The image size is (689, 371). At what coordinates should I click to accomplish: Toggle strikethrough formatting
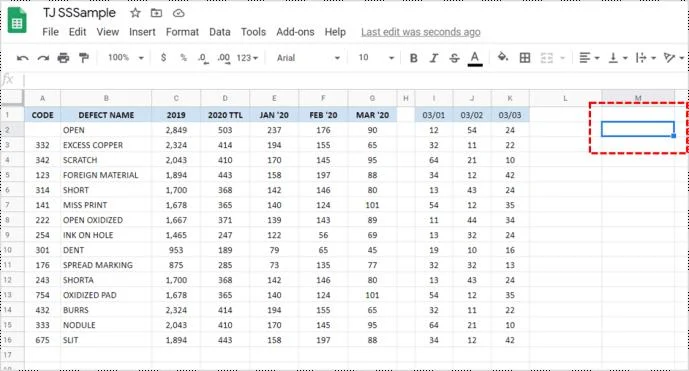click(x=454, y=58)
